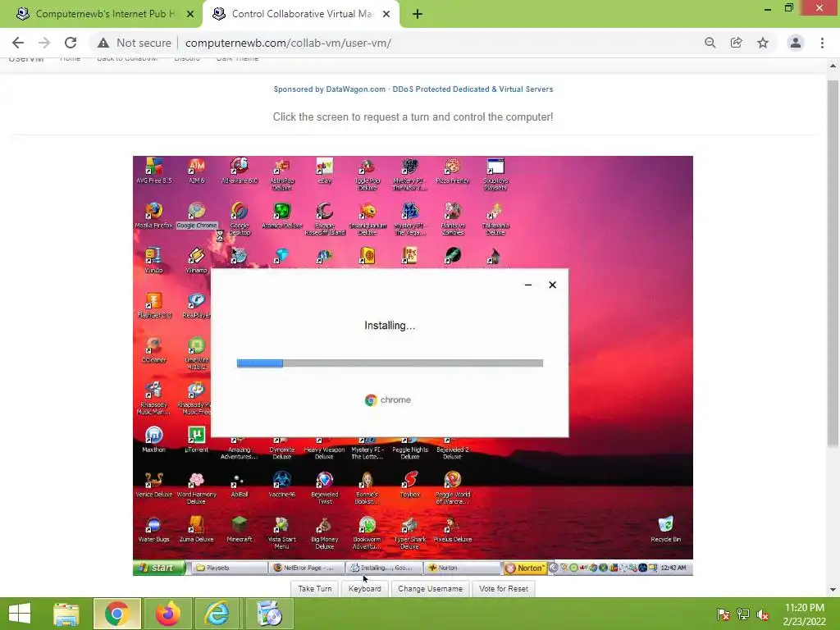Click the Water Bugs desktop icon
The height and width of the screenshot is (630, 840).
point(153,529)
